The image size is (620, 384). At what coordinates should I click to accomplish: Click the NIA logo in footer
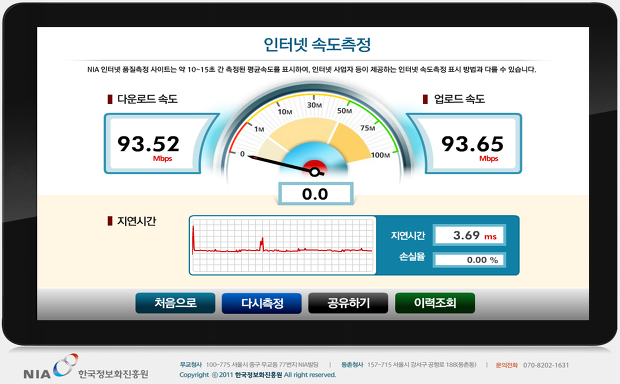click(x=51, y=367)
